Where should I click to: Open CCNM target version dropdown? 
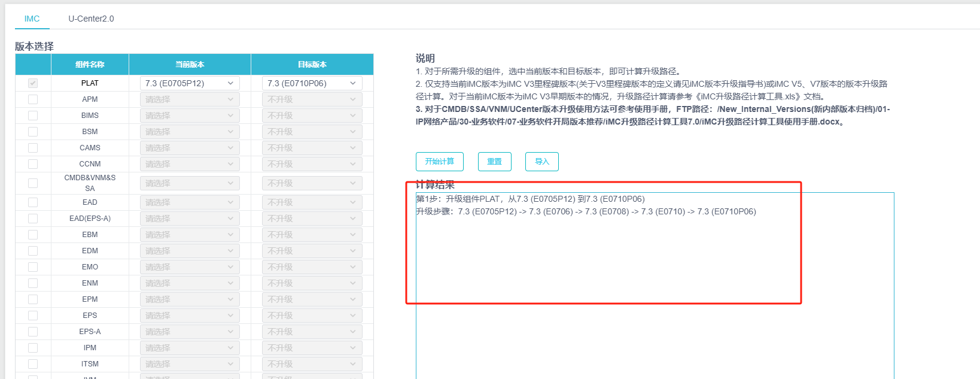click(312, 164)
